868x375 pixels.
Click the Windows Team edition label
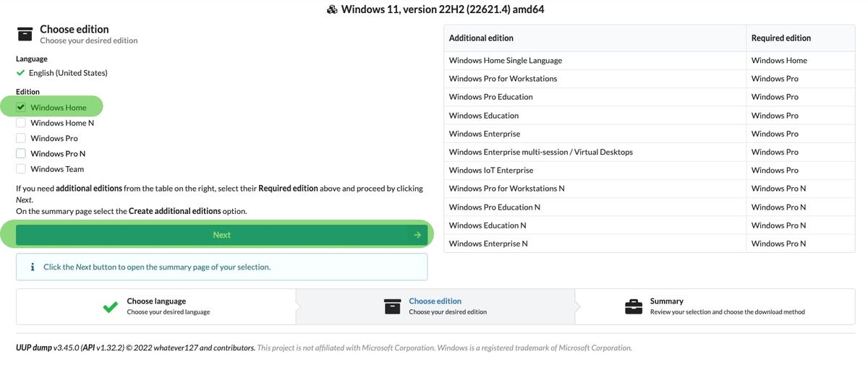(x=57, y=169)
